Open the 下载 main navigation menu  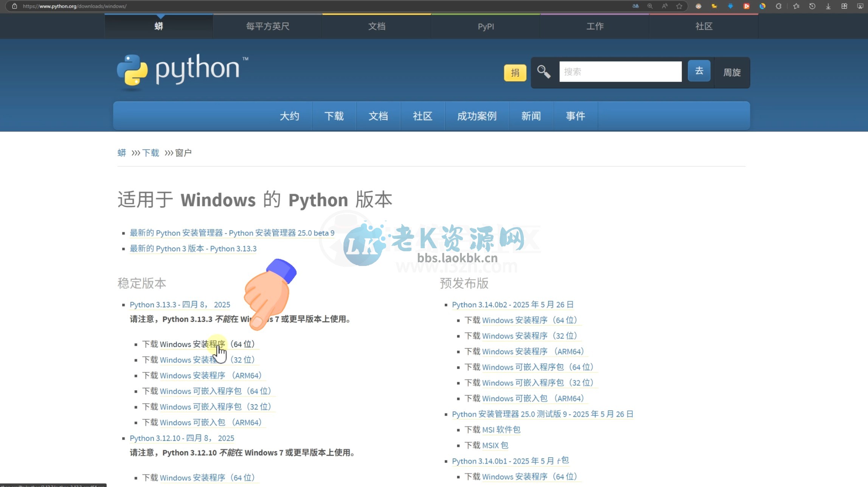coord(334,116)
